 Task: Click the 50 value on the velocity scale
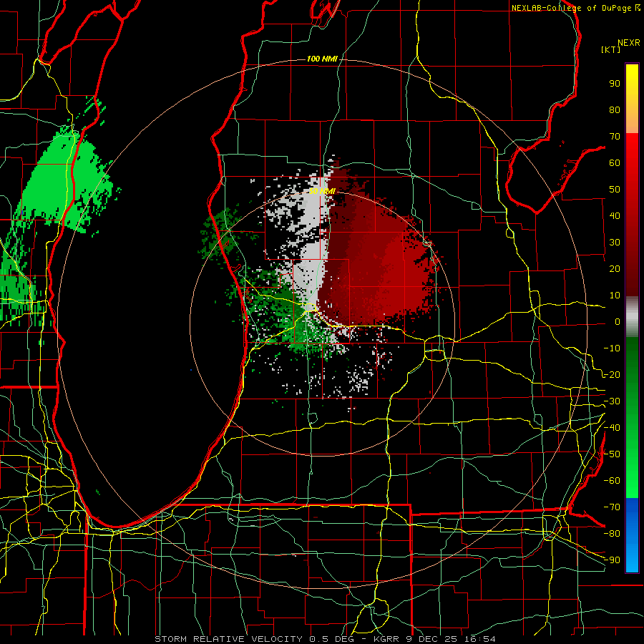pyautogui.click(x=615, y=190)
